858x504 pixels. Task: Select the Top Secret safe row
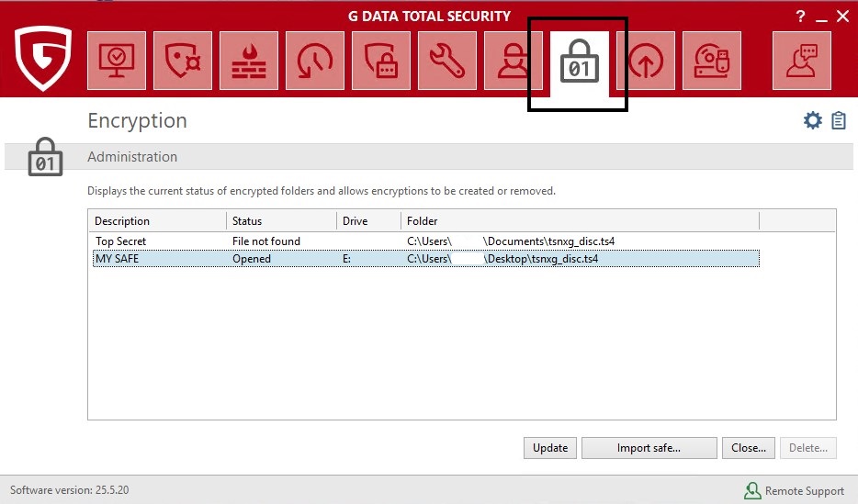pos(425,241)
